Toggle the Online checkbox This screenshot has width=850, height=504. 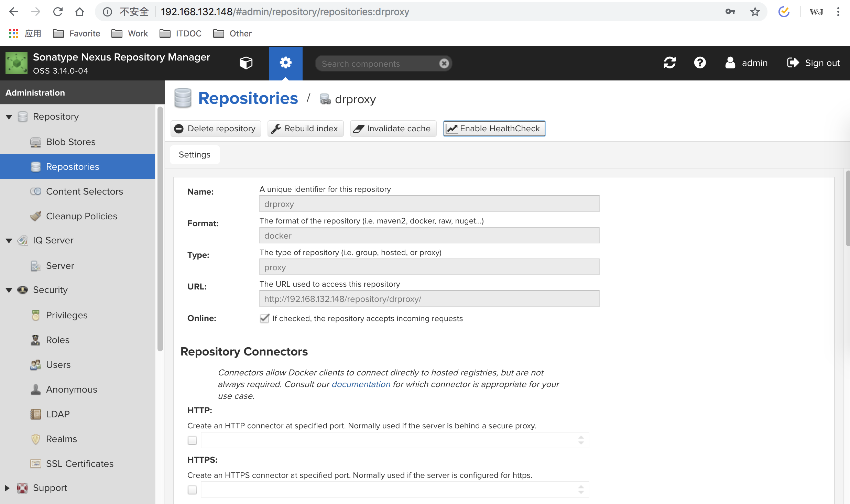264,318
